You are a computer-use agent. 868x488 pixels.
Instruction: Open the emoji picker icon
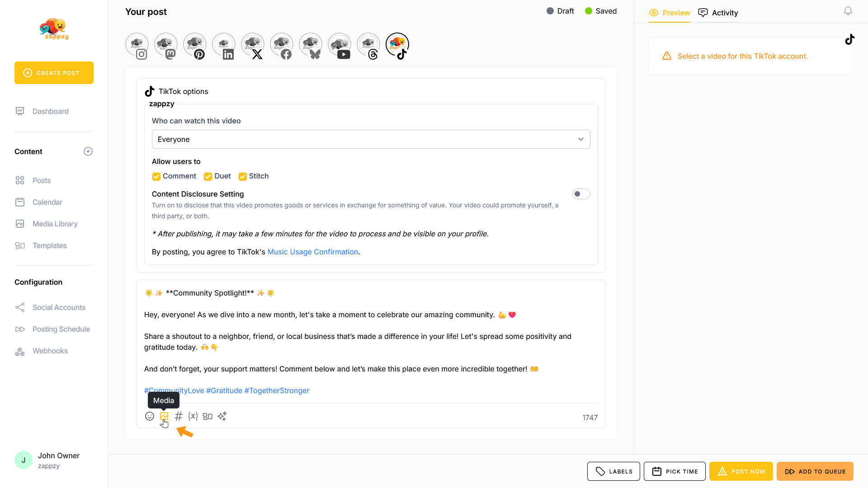pos(150,416)
